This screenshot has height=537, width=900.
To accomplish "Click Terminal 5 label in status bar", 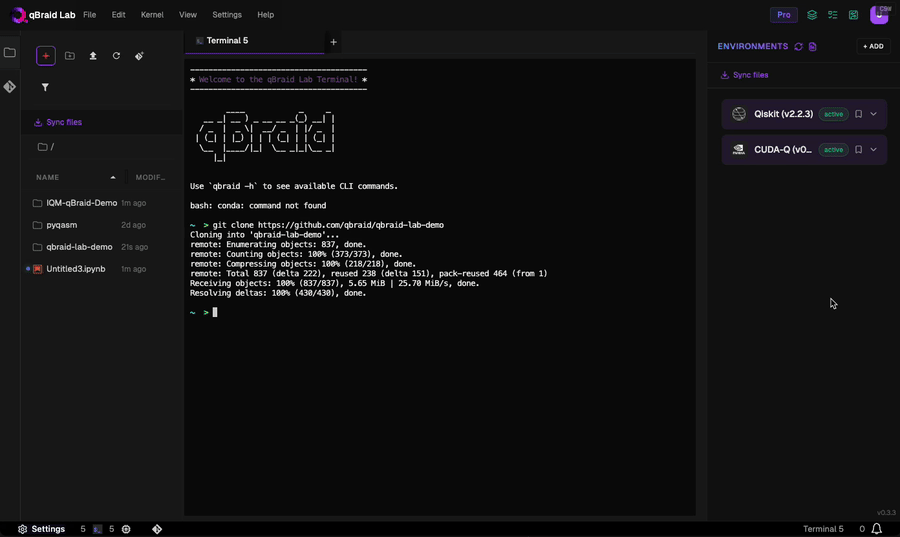I will (823, 529).
